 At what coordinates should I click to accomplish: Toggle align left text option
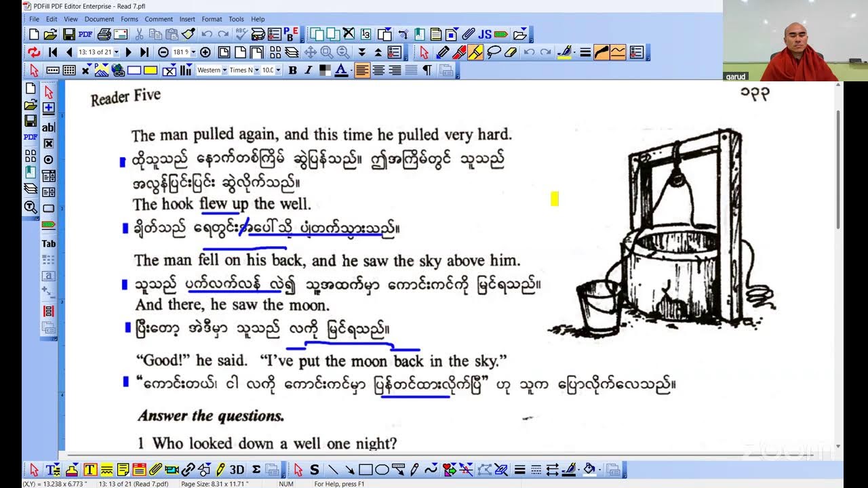click(x=363, y=70)
